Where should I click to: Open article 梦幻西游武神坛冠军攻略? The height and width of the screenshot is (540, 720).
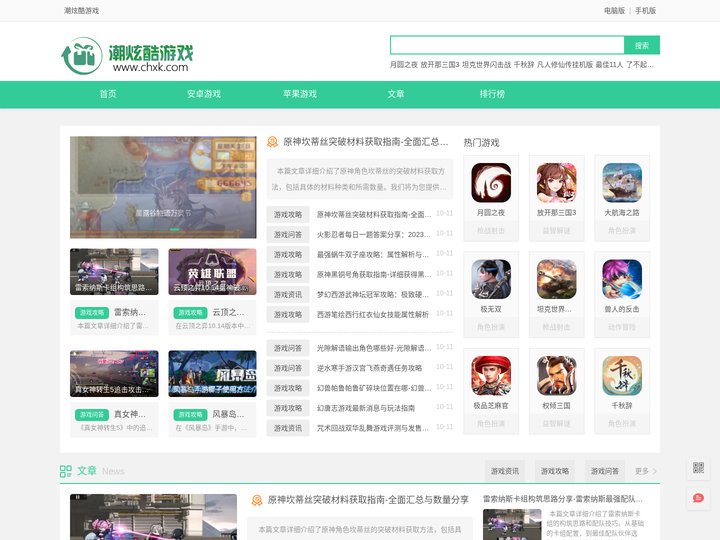click(x=373, y=294)
